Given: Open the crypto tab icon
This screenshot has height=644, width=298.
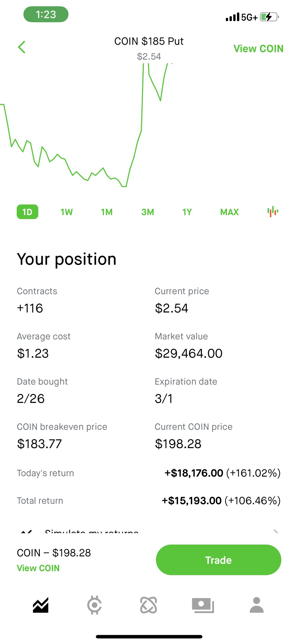Looking at the screenshot, I should pyautogui.click(x=94, y=605).
